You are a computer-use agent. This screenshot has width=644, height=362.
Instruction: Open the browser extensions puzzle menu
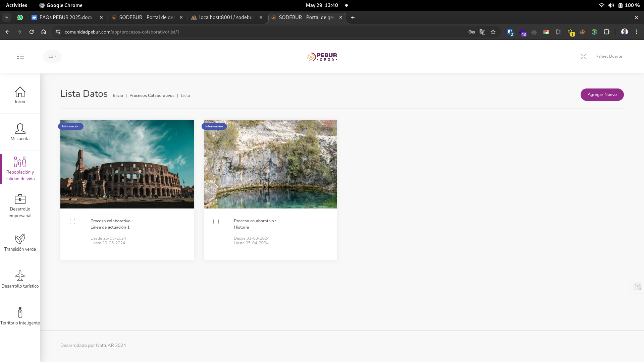point(607,32)
